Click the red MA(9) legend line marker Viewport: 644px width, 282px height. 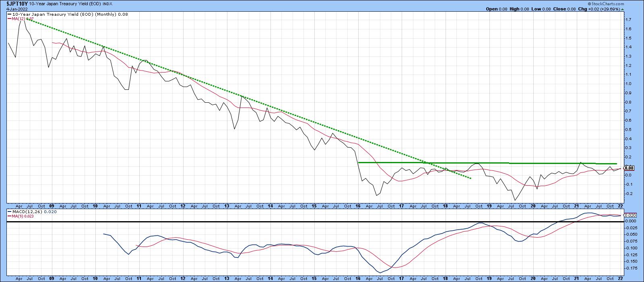tap(9, 216)
